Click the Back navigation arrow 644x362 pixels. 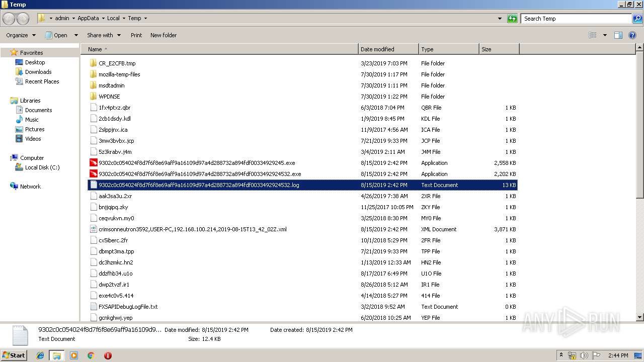click(x=9, y=19)
